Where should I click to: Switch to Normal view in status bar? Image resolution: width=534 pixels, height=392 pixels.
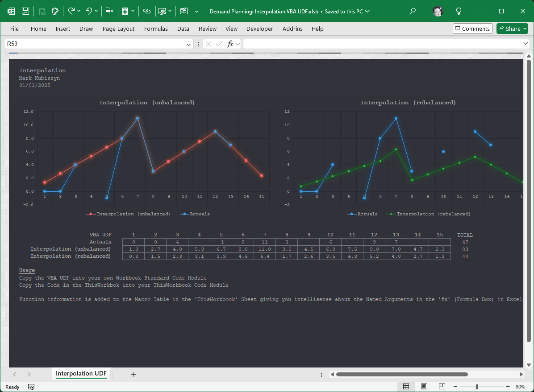(406, 387)
